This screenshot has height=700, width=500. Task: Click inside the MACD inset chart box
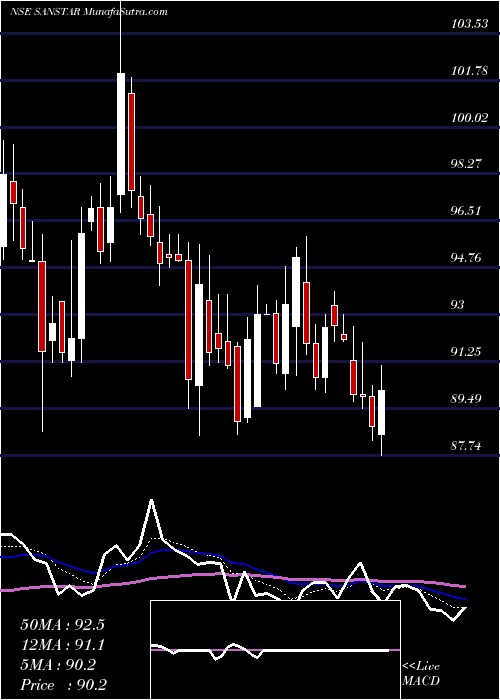pos(275,650)
